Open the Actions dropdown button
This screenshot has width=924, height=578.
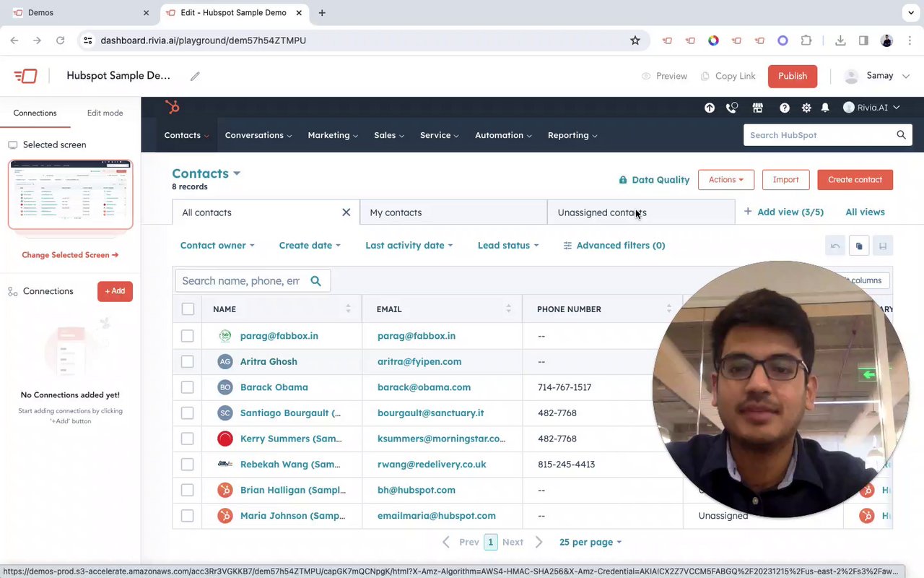(726, 180)
